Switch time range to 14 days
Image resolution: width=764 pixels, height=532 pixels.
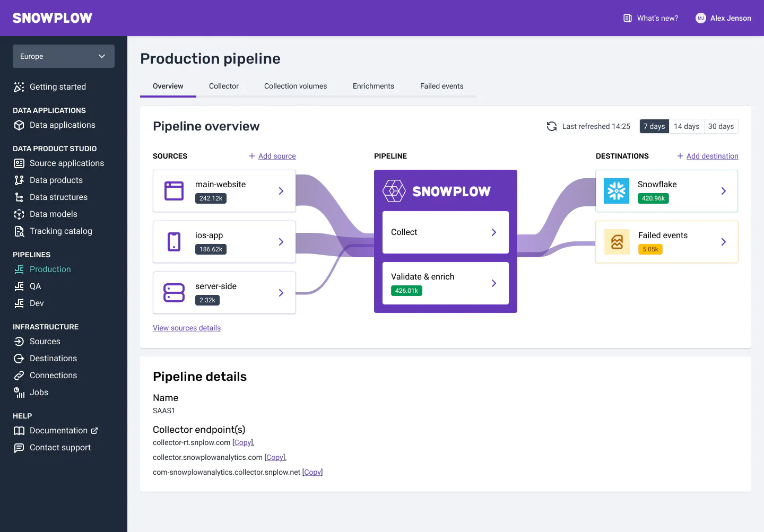[687, 126]
